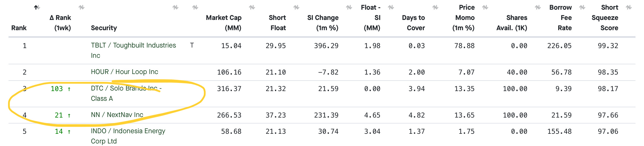Sort by Security column sort icon

(175, 7)
